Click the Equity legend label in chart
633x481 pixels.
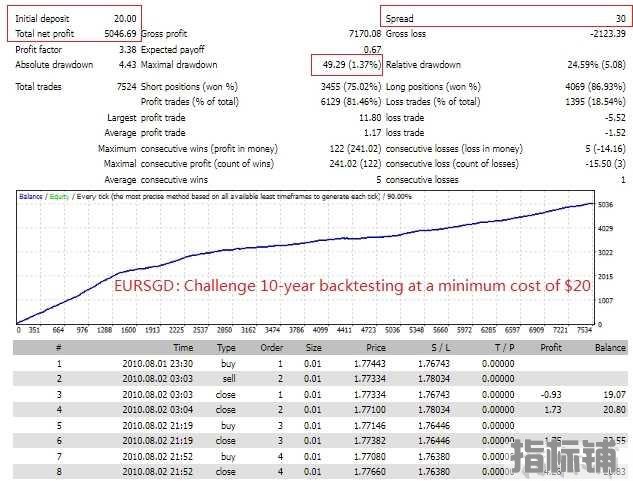tap(59, 197)
